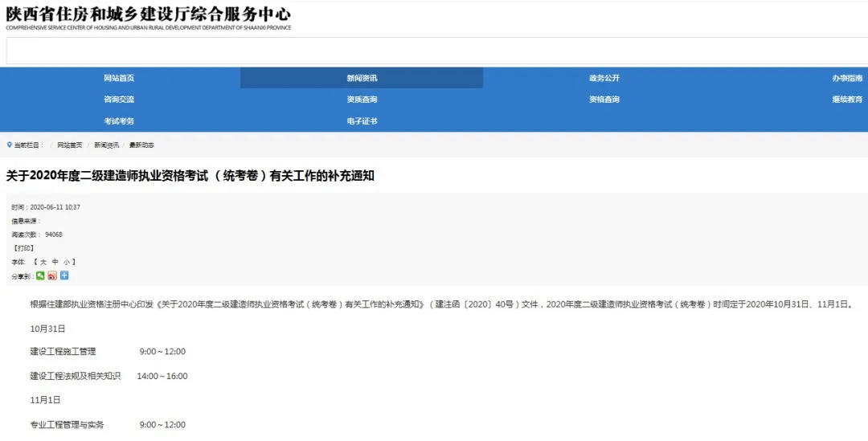Click the site title logo header
Screen dimensions: 868x441
coord(149,18)
